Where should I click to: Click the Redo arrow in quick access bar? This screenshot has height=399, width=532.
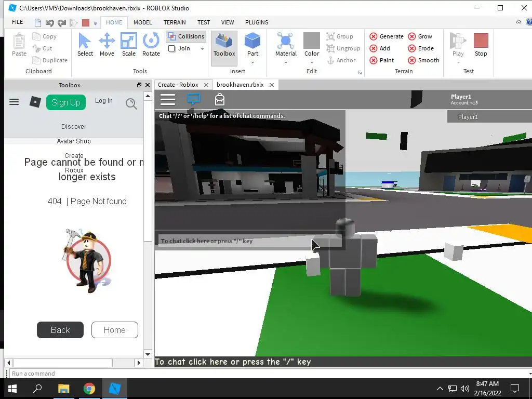point(62,23)
